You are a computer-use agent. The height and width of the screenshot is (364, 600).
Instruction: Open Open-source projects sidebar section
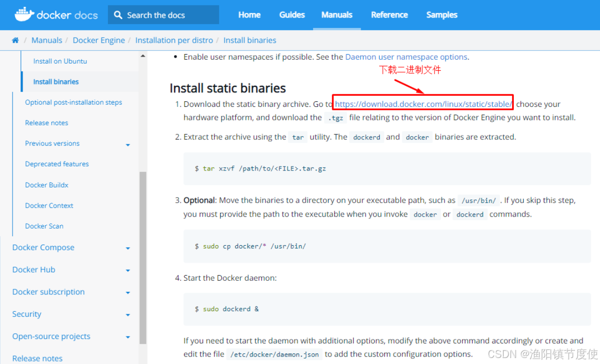coord(51,336)
